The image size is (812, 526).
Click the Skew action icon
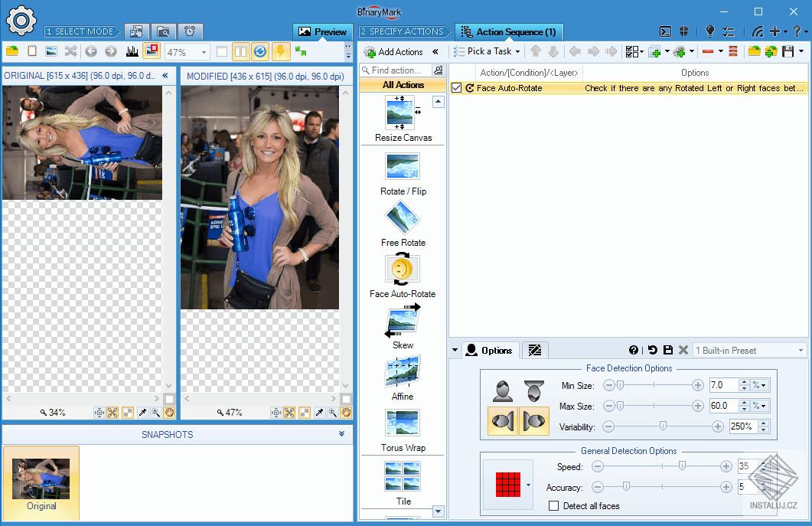click(x=403, y=320)
